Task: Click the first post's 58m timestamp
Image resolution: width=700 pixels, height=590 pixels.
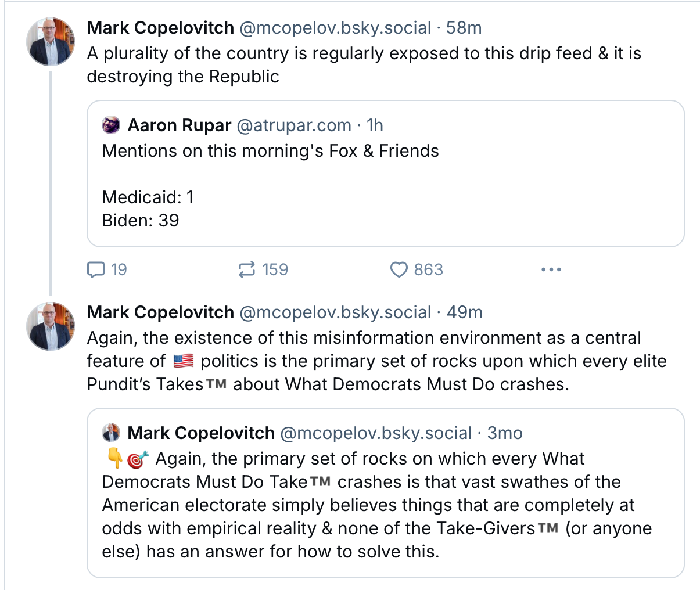Action: (464, 28)
